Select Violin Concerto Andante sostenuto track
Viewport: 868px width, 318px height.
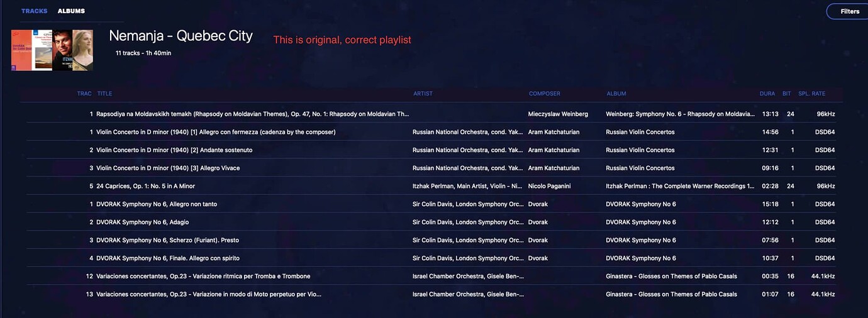[x=431, y=150]
